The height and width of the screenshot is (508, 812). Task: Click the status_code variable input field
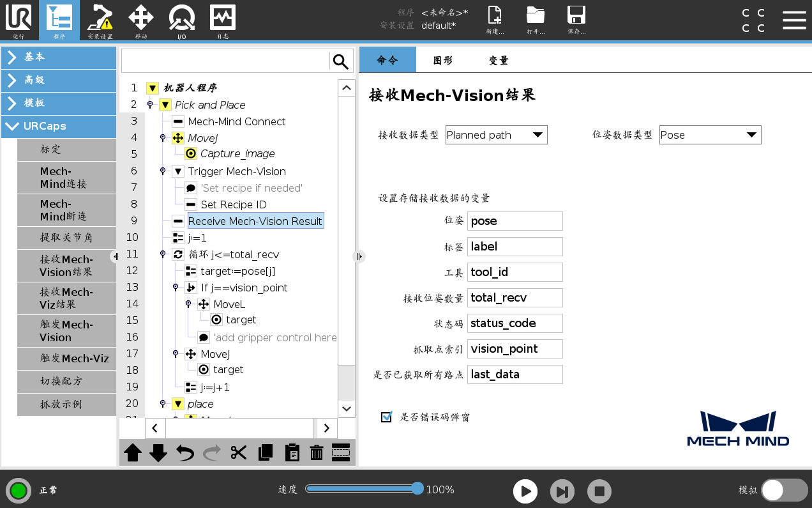(x=515, y=323)
